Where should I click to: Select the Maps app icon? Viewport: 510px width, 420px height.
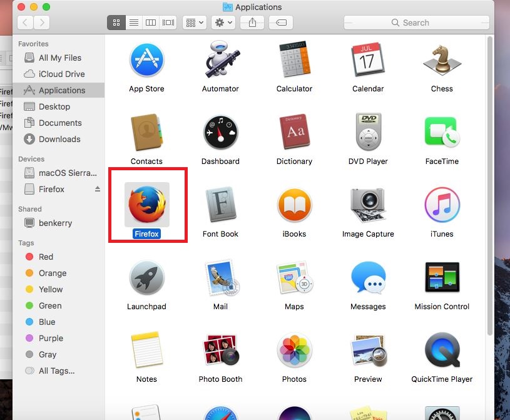(x=295, y=277)
